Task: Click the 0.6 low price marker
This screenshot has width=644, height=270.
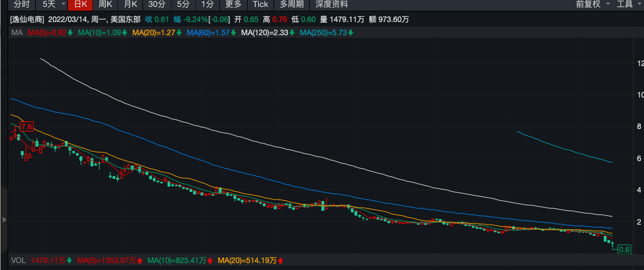Action: coord(624,249)
